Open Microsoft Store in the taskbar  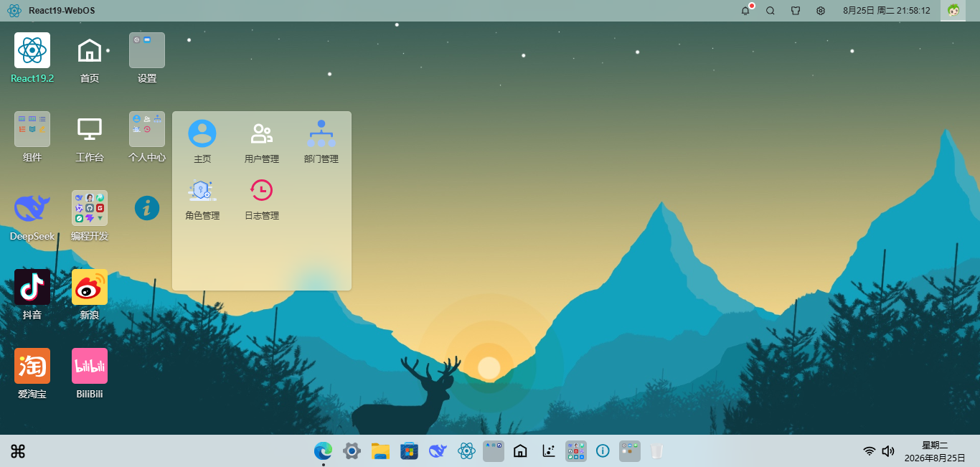pos(409,451)
